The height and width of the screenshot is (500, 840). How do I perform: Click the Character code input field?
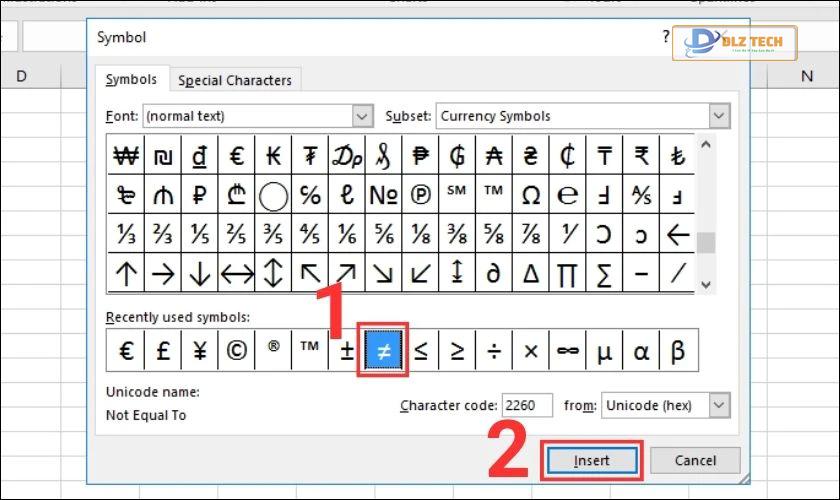[527, 405]
